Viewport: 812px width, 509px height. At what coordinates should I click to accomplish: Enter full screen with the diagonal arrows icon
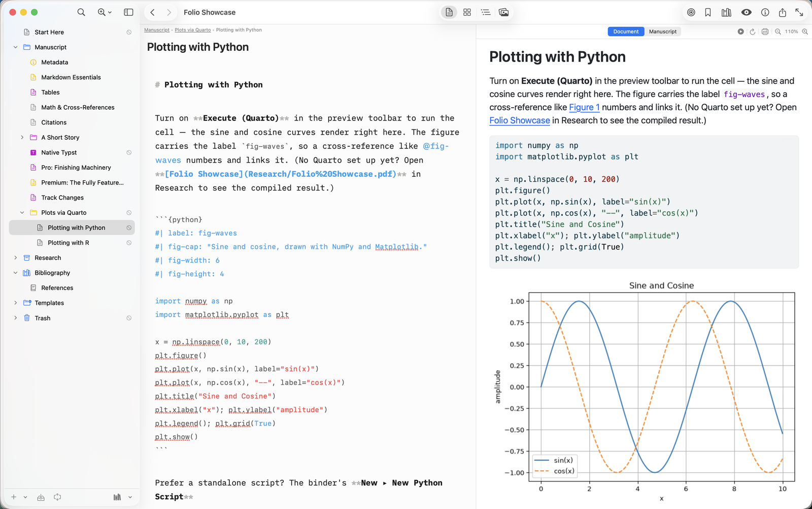pos(799,12)
